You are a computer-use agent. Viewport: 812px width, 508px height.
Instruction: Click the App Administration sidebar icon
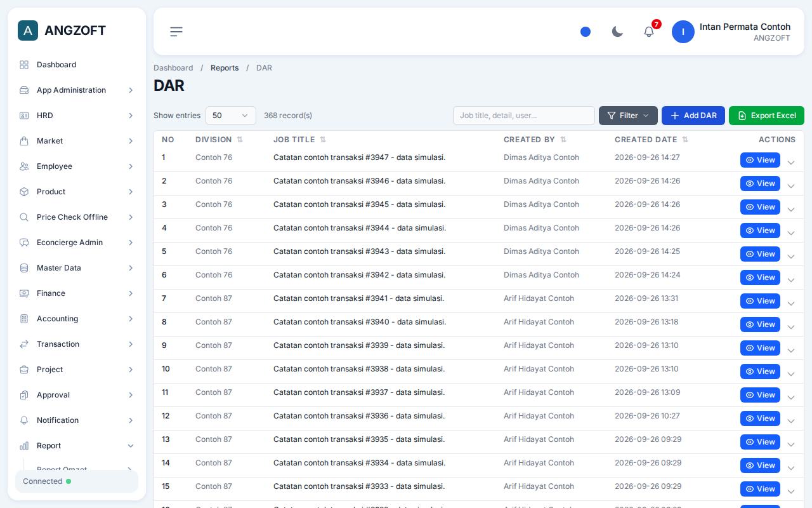point(24,90)
